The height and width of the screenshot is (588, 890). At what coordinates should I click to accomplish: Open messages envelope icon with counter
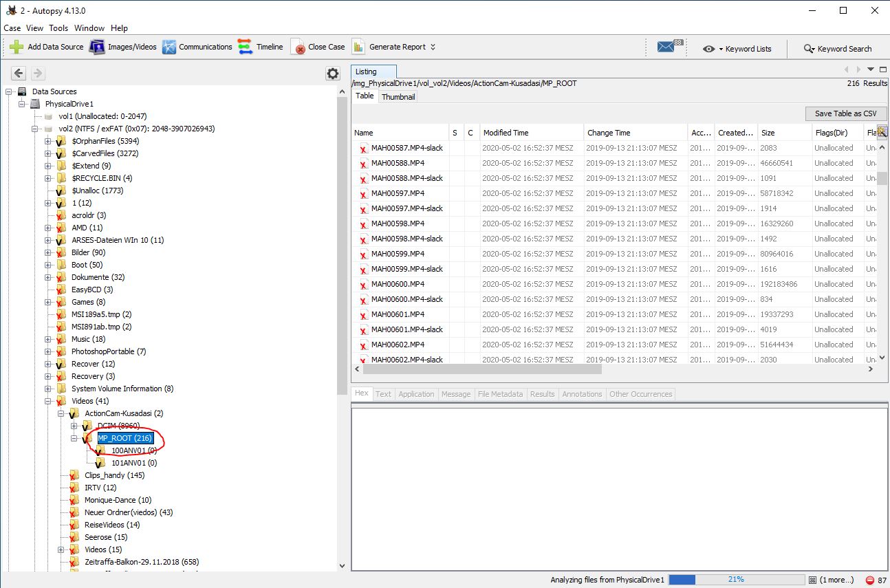point(669,46)
